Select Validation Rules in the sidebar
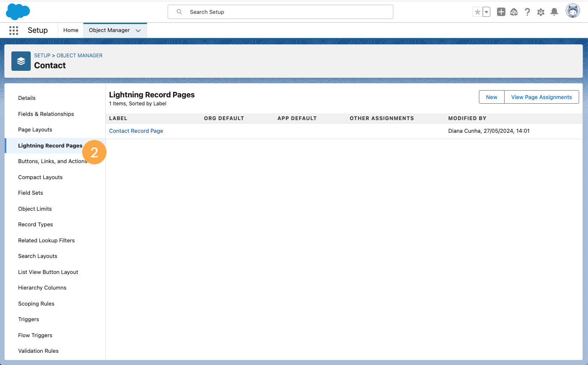This screenshot has height=365, width=588. point(38,351)
